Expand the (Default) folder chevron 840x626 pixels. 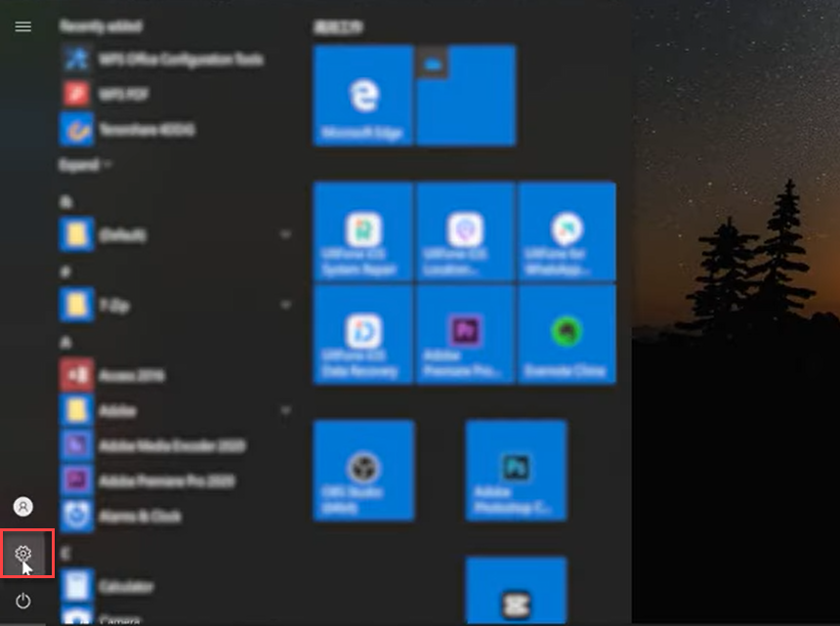click(286, 234)
